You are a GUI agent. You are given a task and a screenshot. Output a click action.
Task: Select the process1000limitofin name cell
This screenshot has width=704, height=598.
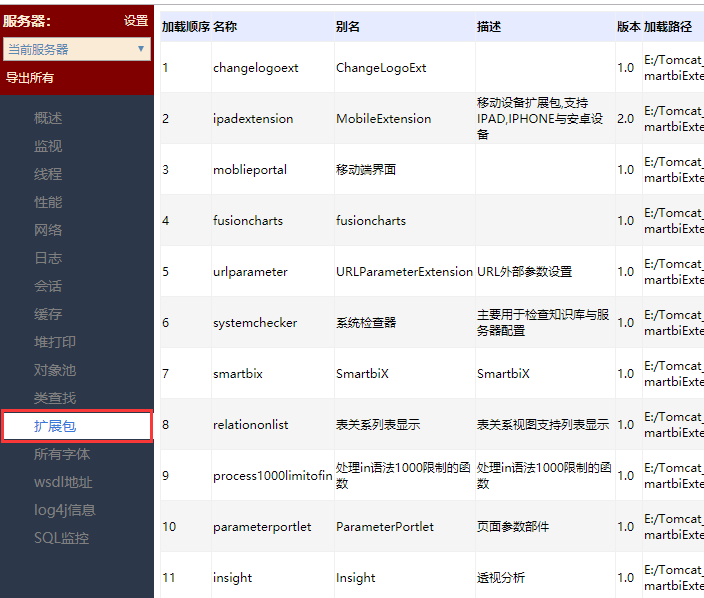pyautogui.click(x=273, y=475)
